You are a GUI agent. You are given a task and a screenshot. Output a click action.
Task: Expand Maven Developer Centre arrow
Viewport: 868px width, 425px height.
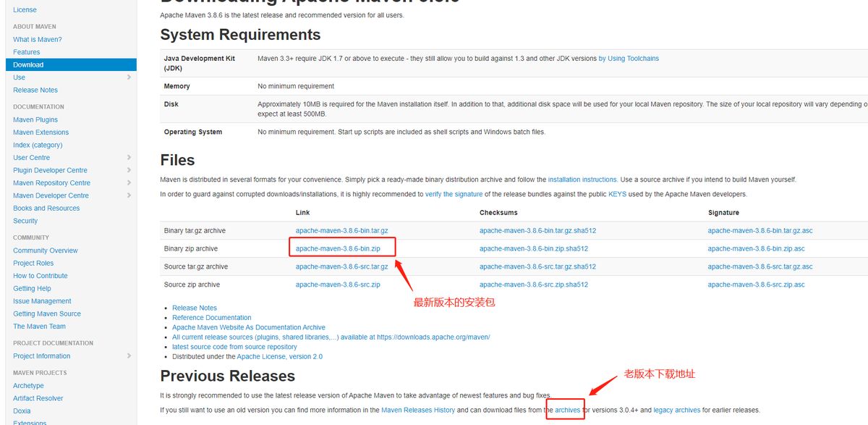[129, 196]
